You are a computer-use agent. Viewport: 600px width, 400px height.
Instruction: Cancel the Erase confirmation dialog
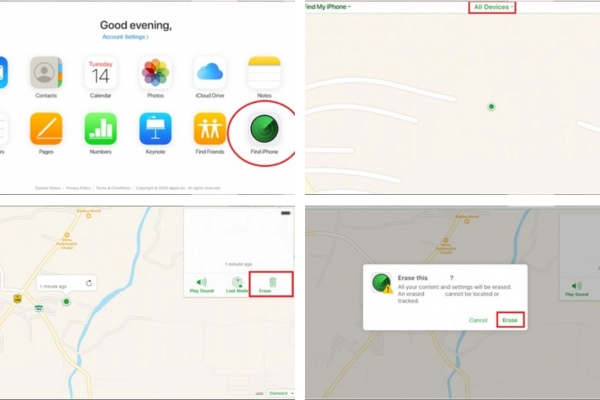click(478, 320)
